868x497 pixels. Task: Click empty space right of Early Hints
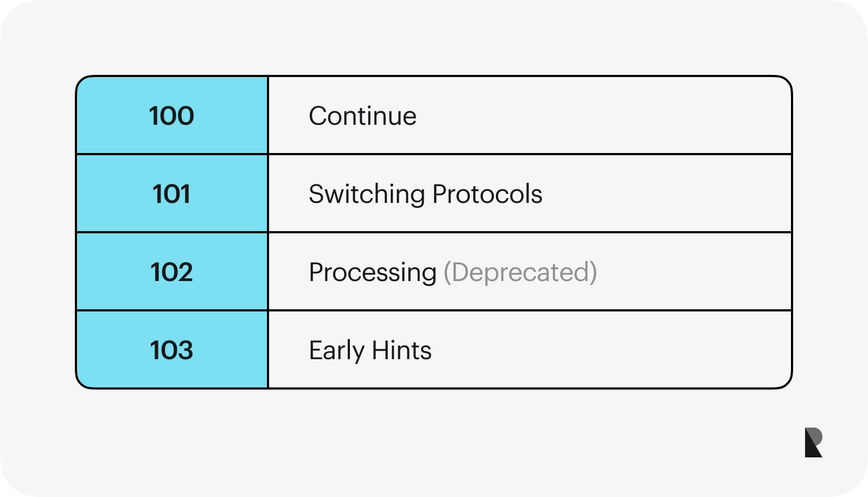(x=608, y=351)
